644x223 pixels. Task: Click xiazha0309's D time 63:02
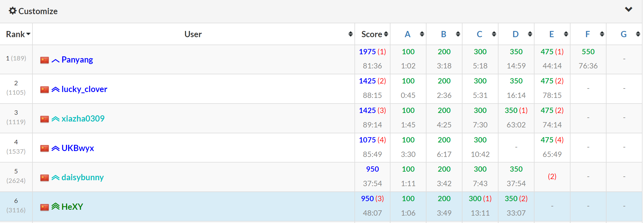[516, 125]
